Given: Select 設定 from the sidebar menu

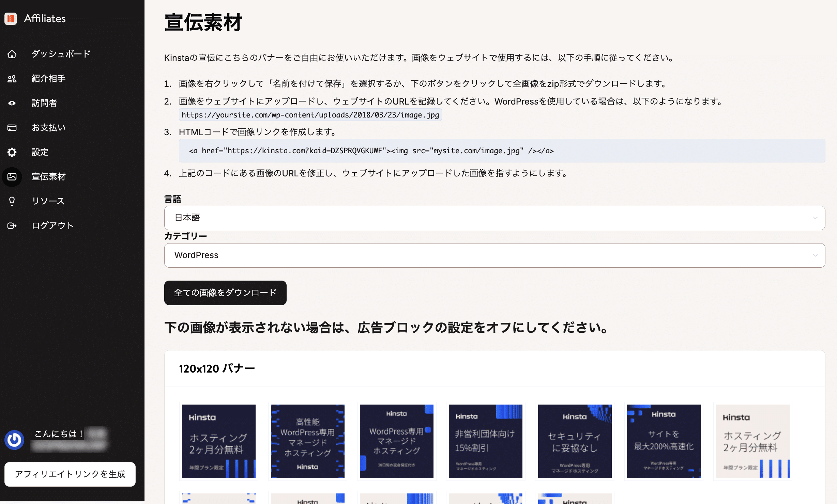Looking at the screenshot, I should [x=40, y=152].
